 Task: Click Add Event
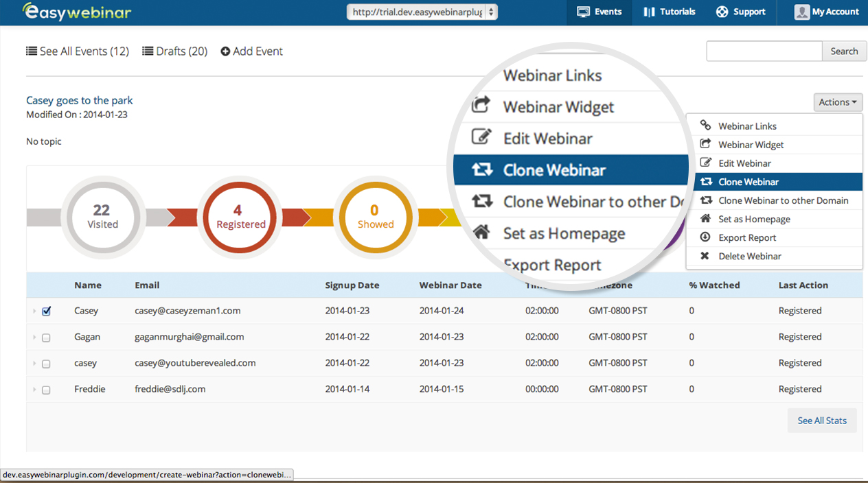pyautogui.click(x=251, y=51)
